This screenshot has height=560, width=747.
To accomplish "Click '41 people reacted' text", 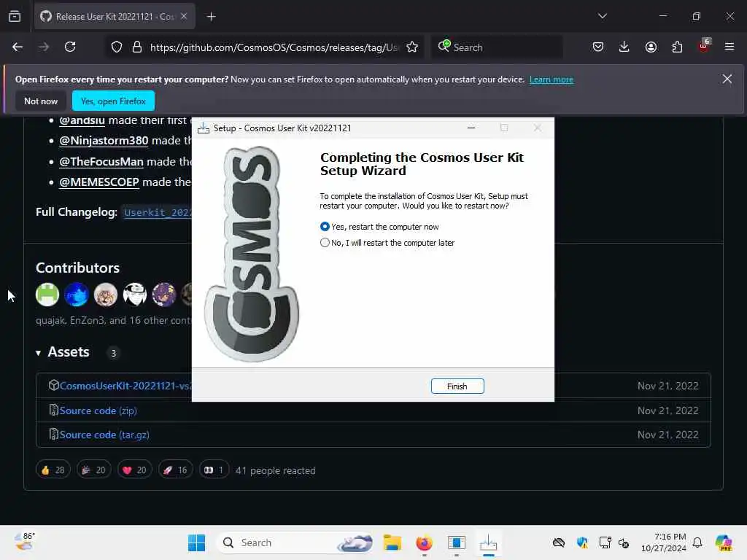I will [x=275, y=470].
